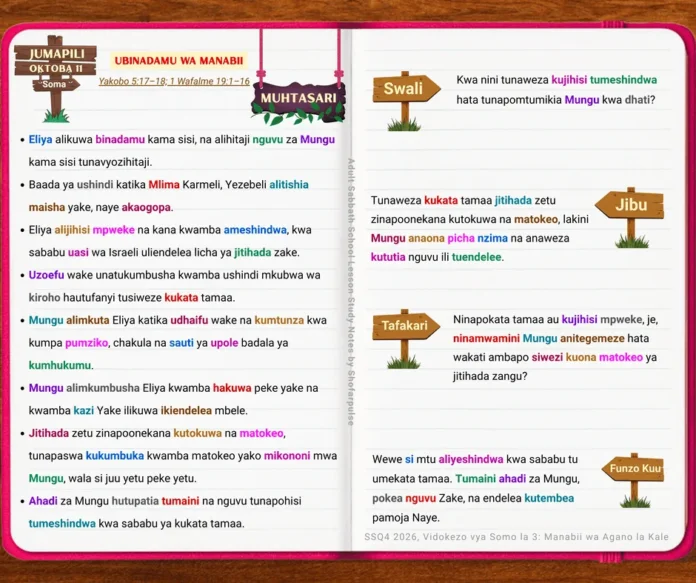
Task: Click the word "ninamwamini" in Tafakari
Action: tap(486, 338)
